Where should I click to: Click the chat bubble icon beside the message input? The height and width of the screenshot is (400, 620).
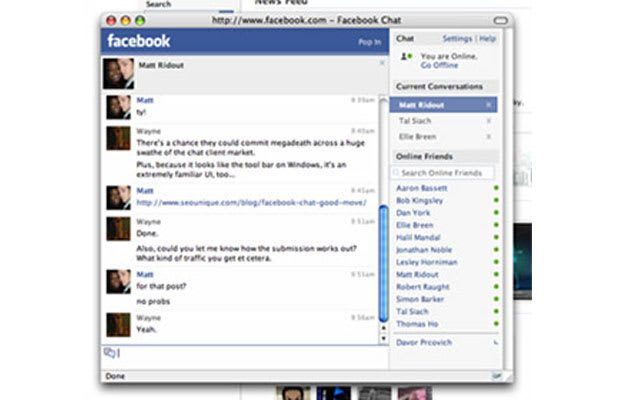(x=109, y=352)
